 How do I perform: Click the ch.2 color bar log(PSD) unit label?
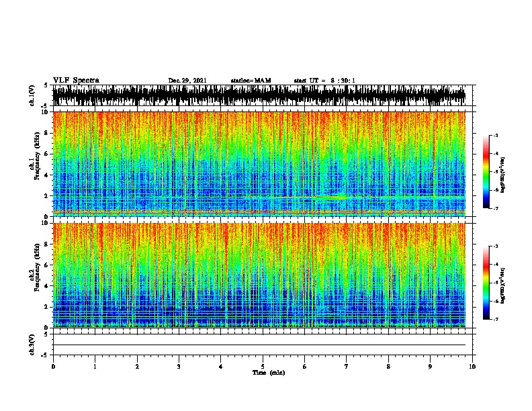pyautogui.click(x=502, y=286)
